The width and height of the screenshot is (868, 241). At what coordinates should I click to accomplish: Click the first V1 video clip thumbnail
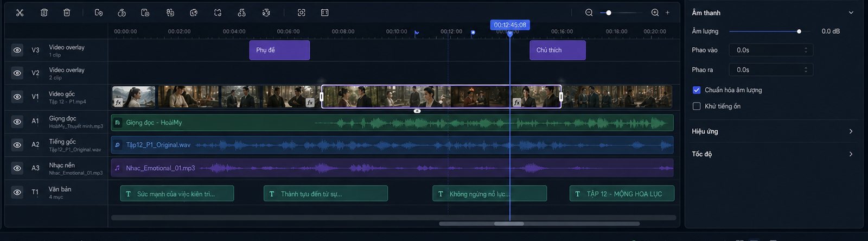[133, 97]
